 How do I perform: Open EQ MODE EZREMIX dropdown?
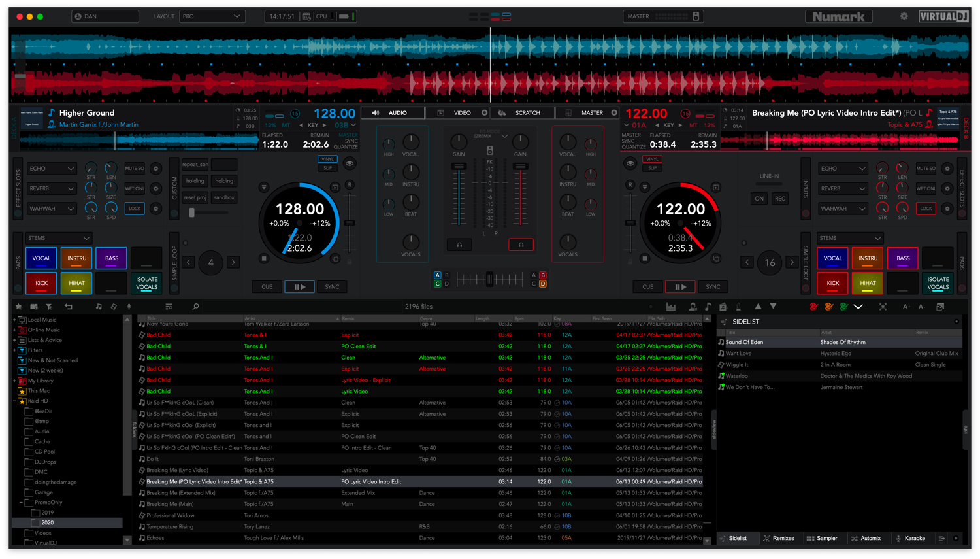[490, 136]
